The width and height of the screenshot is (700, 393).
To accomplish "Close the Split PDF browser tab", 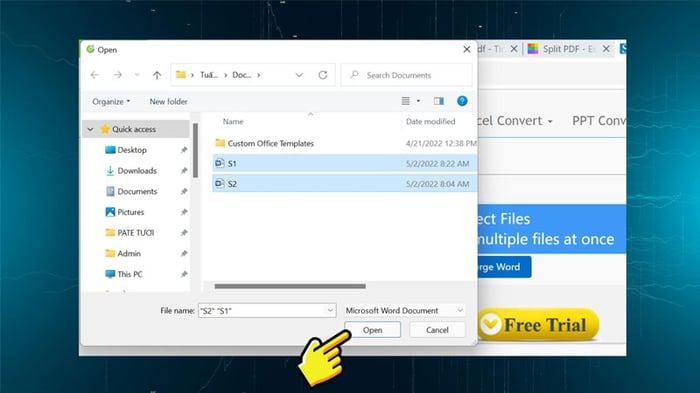I will click(606, 49).
